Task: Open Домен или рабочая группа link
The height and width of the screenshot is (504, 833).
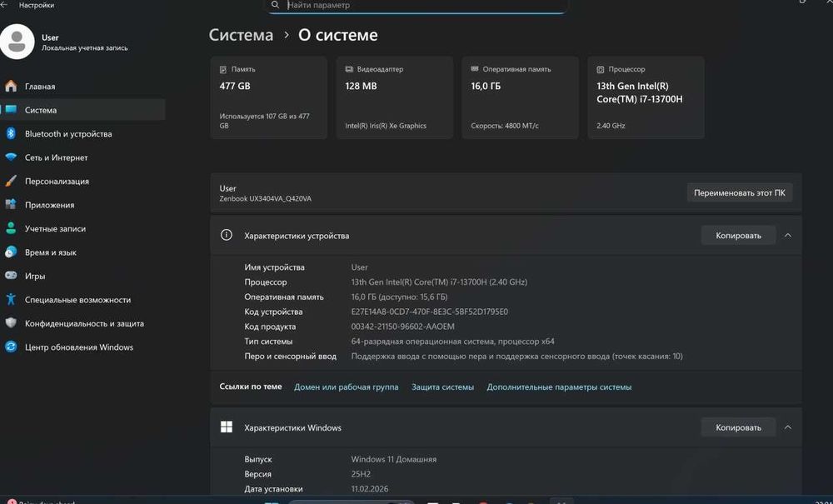Action: [347, 387]
